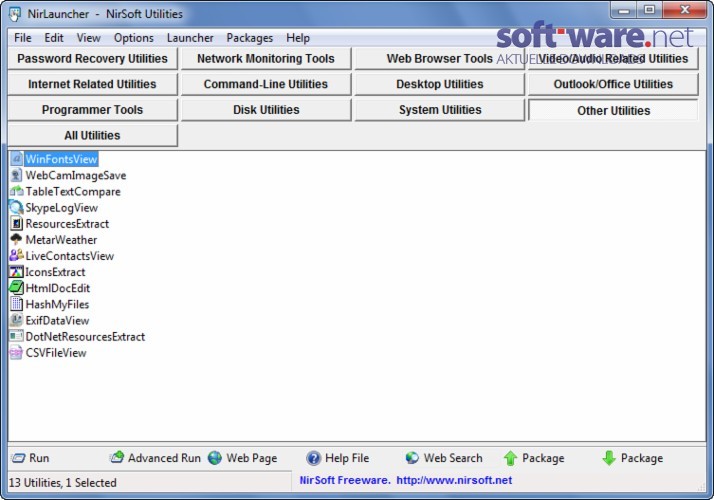Select MetarWeather text in the list
The width and height of the screenshot is (714, 500).
coord(61,240)
